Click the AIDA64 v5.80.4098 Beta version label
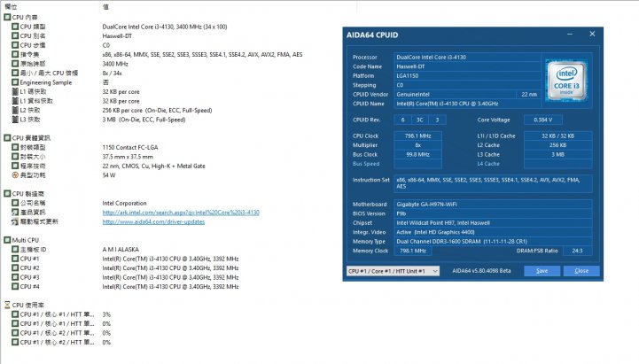The image size is (639, 364). click(x=481, y=271)
